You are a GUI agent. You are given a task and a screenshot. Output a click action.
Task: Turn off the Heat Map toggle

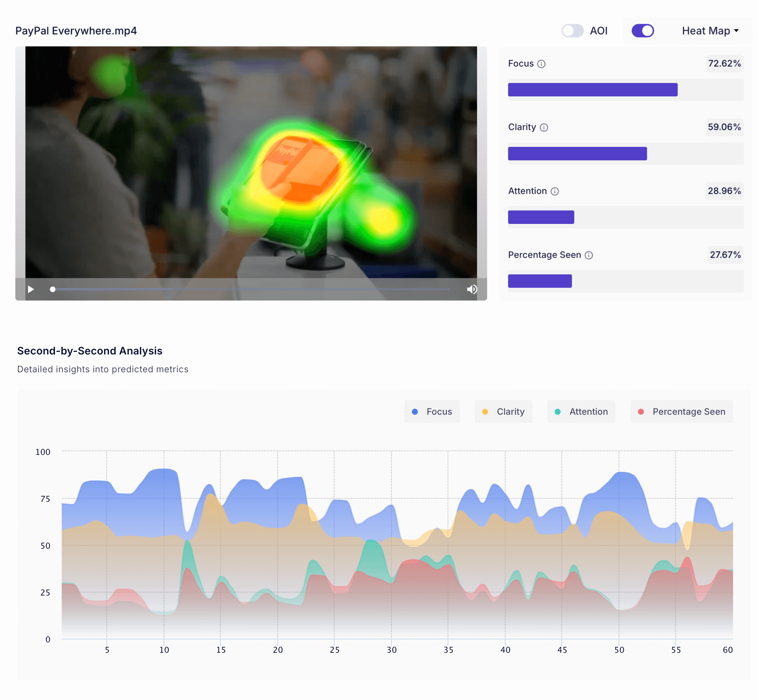[x=642, y=30]
